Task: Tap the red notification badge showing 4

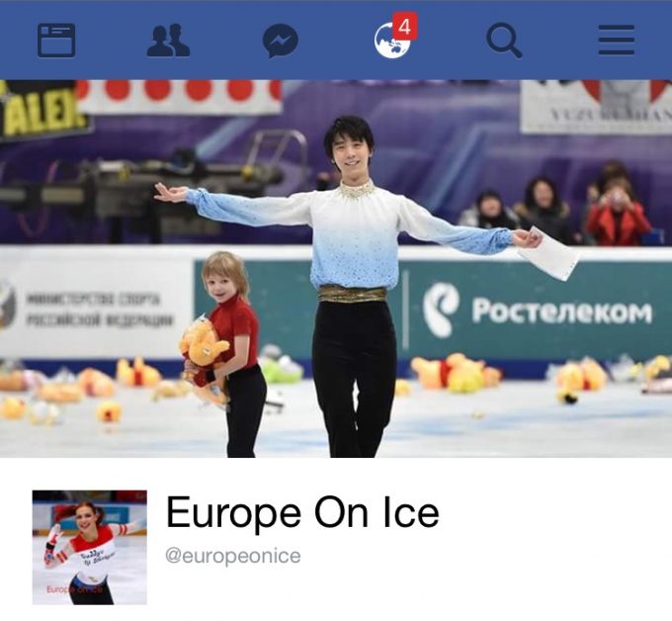Action: 404,26
